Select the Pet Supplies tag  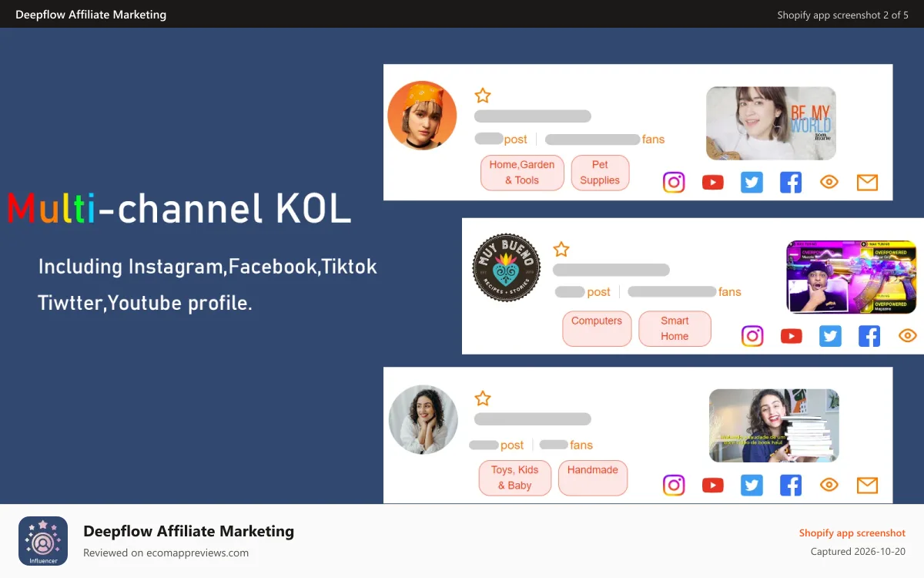coord(600,173)
